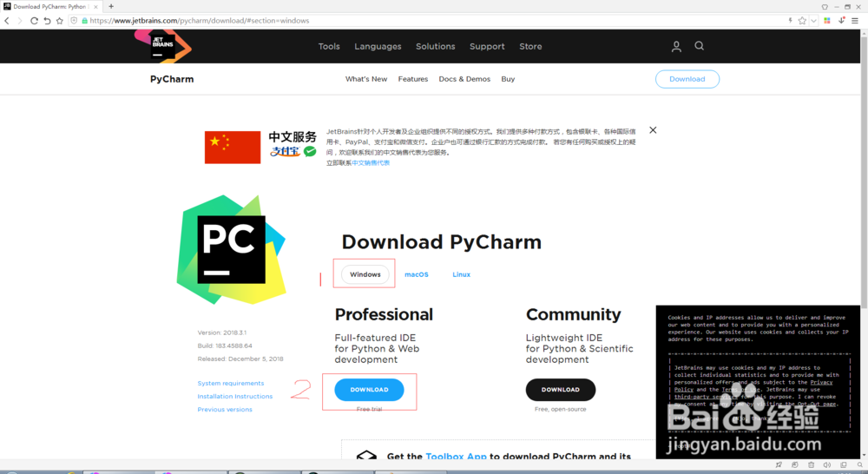The height and width of the screenshot is (474, 868).
Task: Click the PyCharm PC logo image
Action: coord(232,249)
